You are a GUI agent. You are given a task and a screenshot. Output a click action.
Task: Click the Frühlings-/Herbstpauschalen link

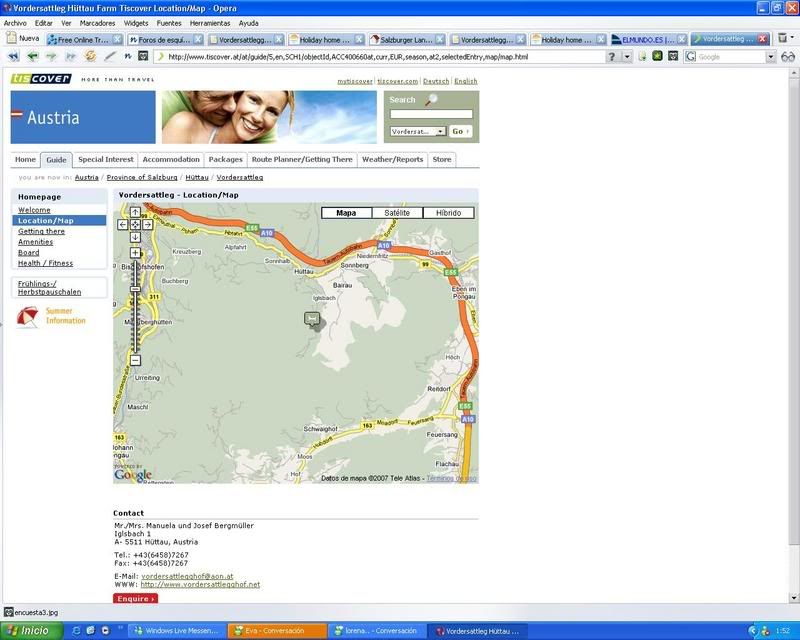(x=49, y=288)
